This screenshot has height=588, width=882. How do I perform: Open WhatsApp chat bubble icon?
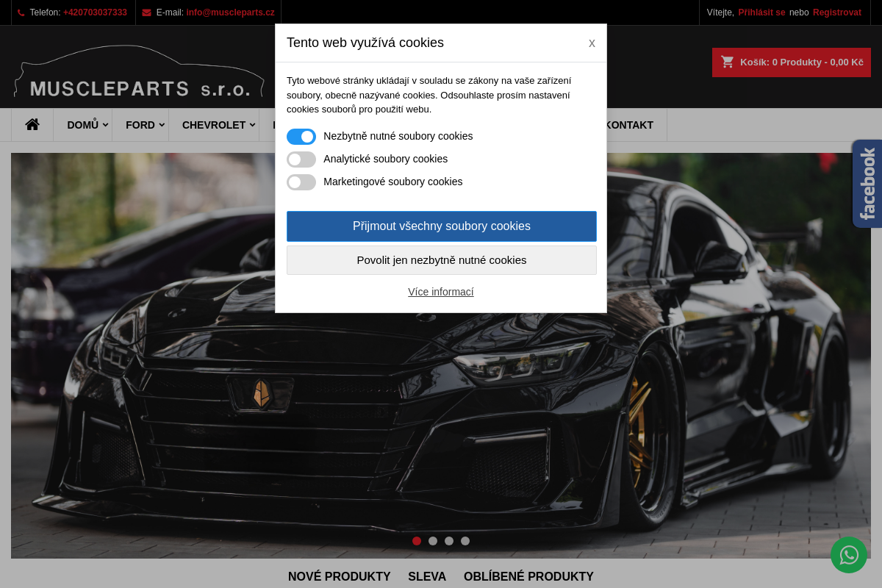(849, 555)
